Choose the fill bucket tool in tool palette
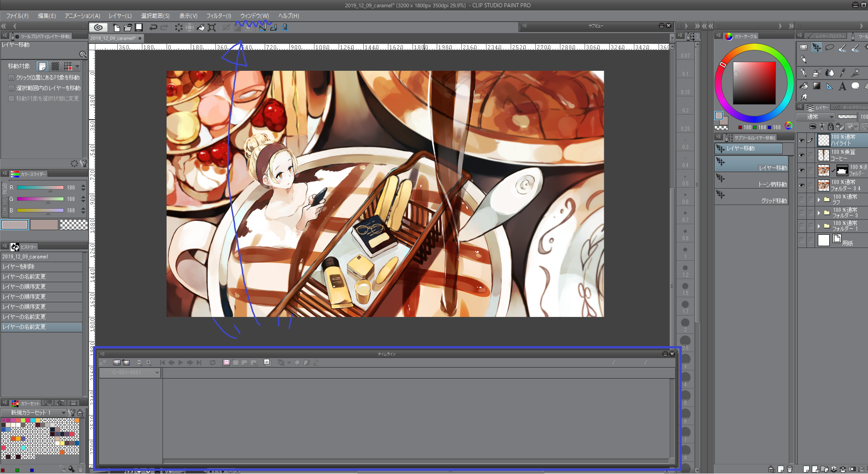868x474 pixels. 804,86
